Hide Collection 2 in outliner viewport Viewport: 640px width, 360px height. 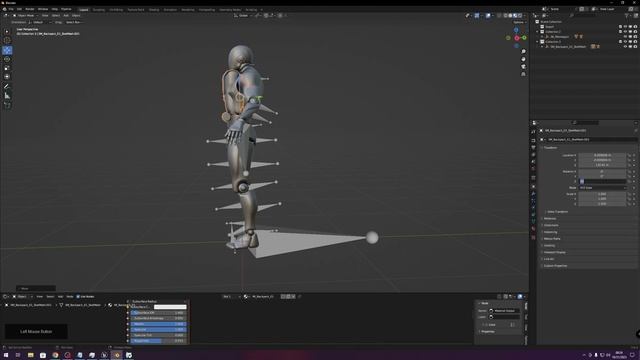[x=625, y=31]
